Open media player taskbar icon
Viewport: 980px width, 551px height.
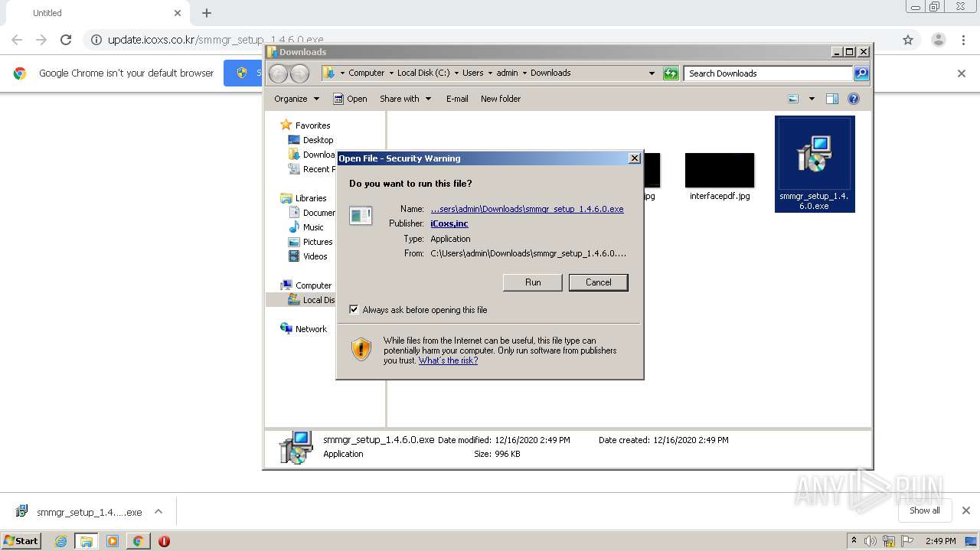pos(113,541)
